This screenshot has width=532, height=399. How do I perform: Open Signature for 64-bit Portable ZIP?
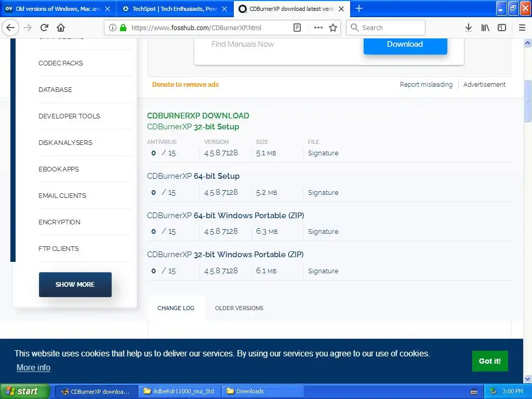click(323, 231)
